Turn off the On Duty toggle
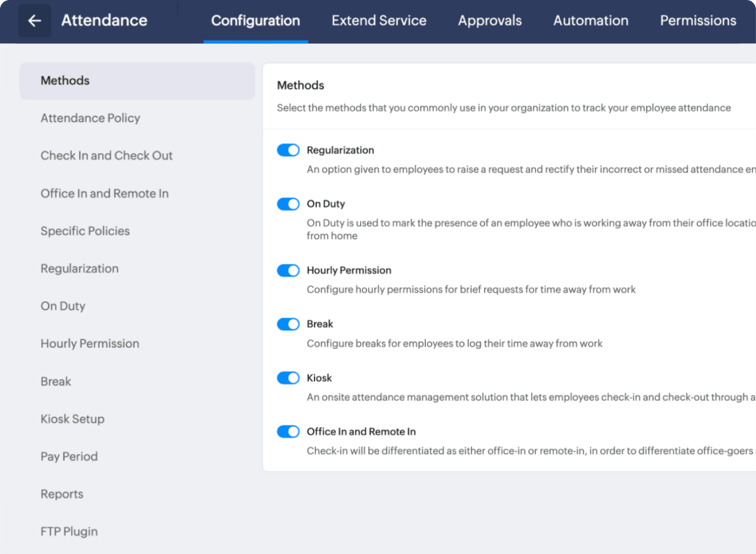This screenshot has width=756, height=554. coord(288,204)
